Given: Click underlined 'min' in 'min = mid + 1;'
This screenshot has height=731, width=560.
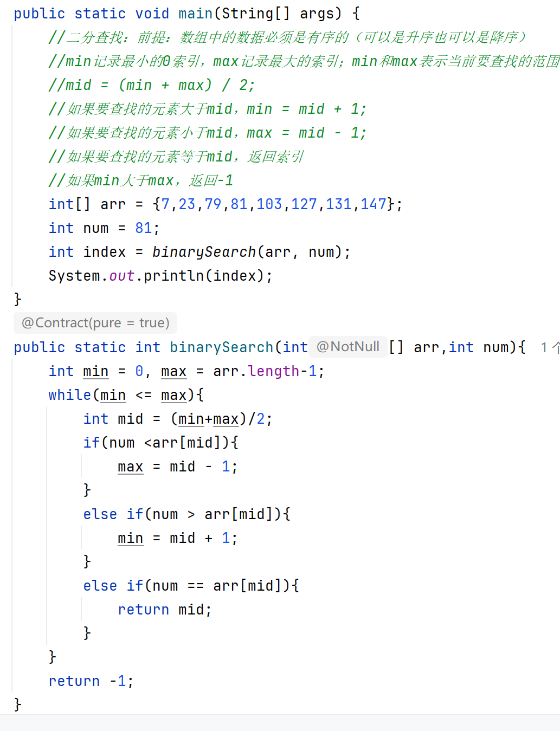Looking at the screenshot, I should click(x=131, y=538).
